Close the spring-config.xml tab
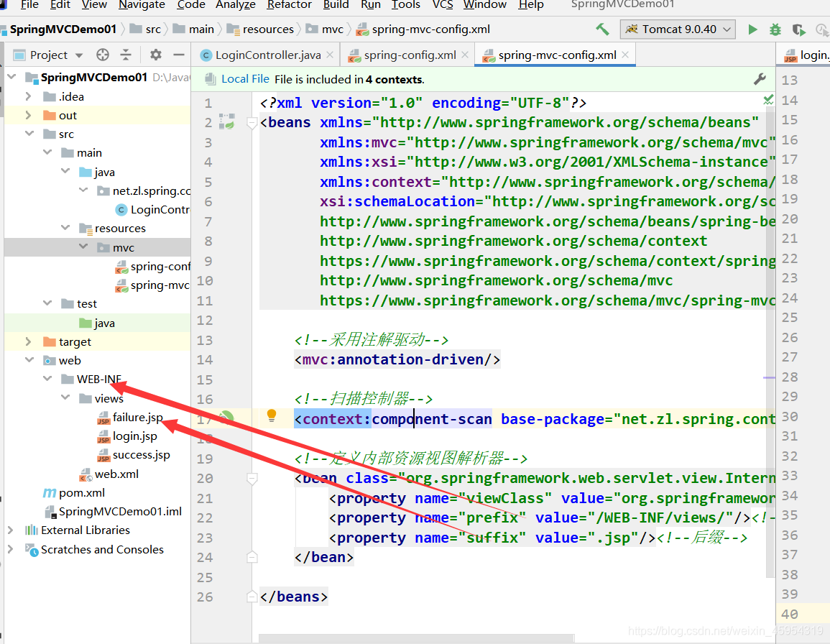The width and height of the screenshot is (830, 644). pyautogui.click(x=465, y=55)
